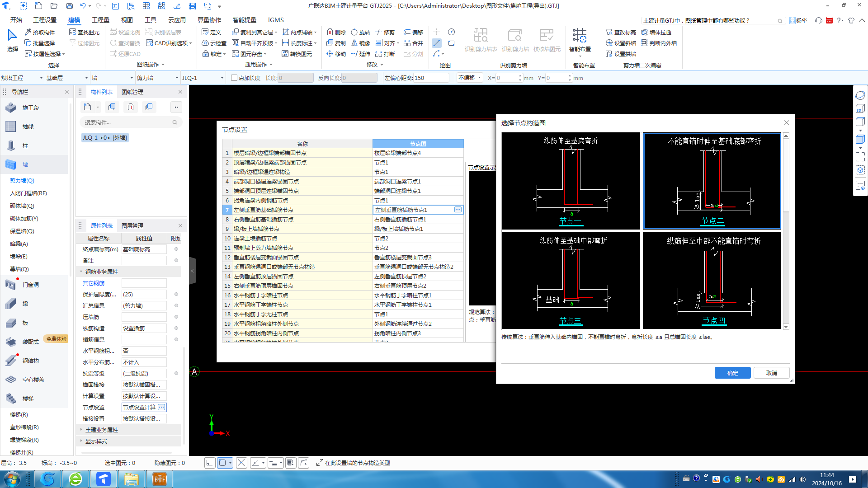Toggle the 附加 circle for 保护层厚度 row

176,294
